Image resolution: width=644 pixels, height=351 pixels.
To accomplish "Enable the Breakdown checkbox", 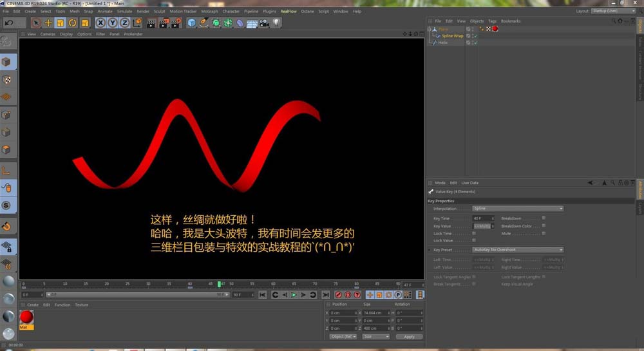I will pos(544,218).
